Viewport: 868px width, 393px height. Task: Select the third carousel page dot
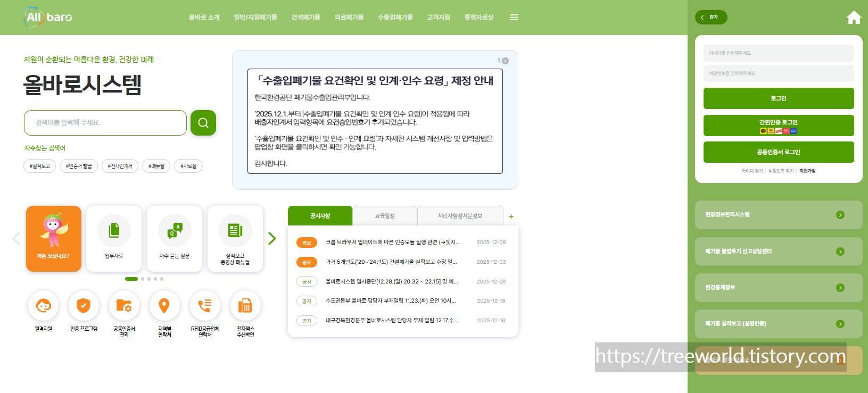(149, 279)
